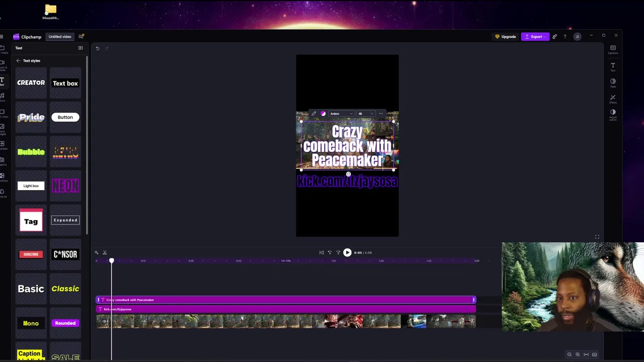
Task: Click the rewind 5 seconds icon
Action: click(x=330, y=252)
